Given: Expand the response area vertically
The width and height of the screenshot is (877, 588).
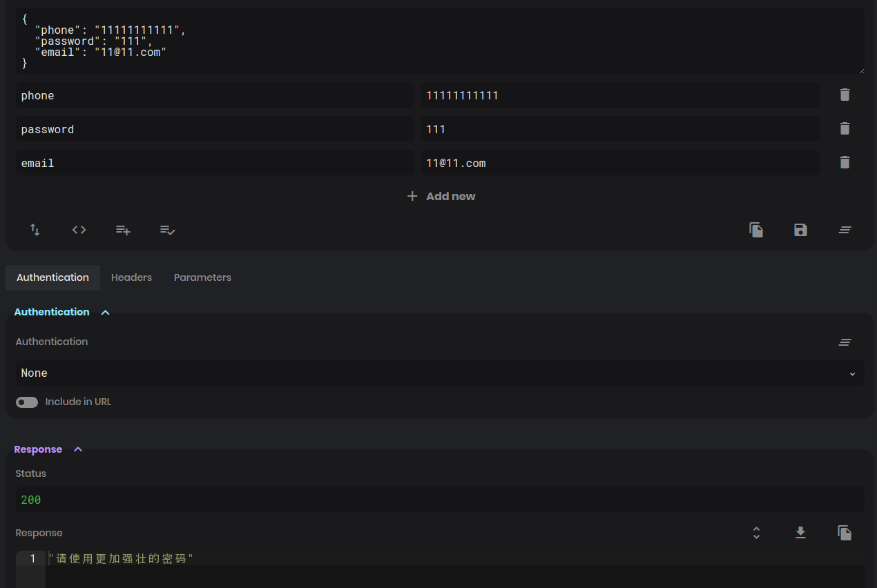Looking at the screenshot, I should coord(756,533).
